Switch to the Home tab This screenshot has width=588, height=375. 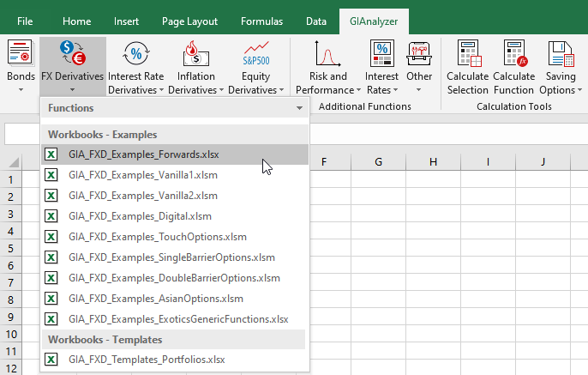point(76,21)
